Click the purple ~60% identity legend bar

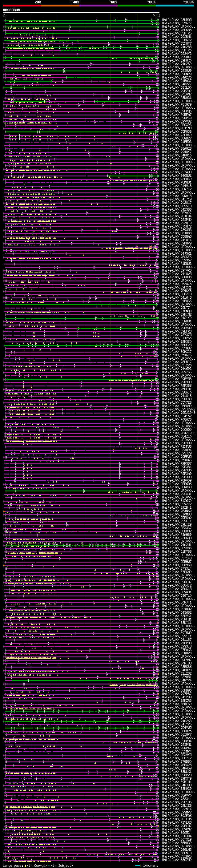coord(99,6)
